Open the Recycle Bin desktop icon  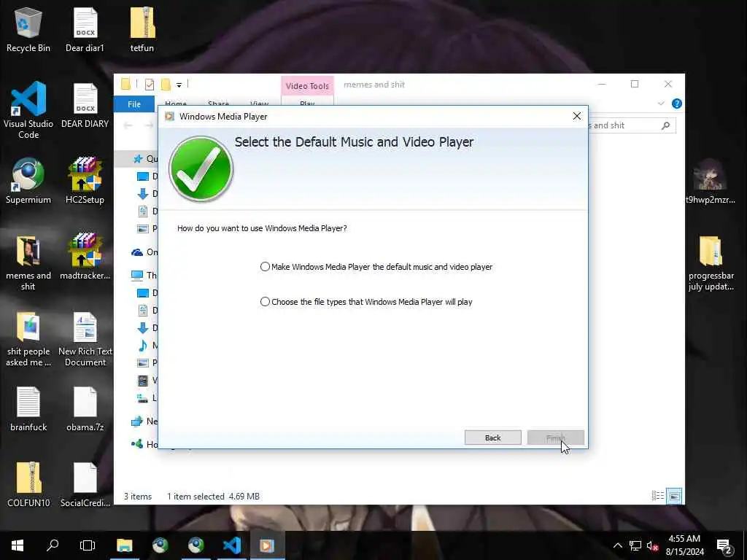(28, 29)
